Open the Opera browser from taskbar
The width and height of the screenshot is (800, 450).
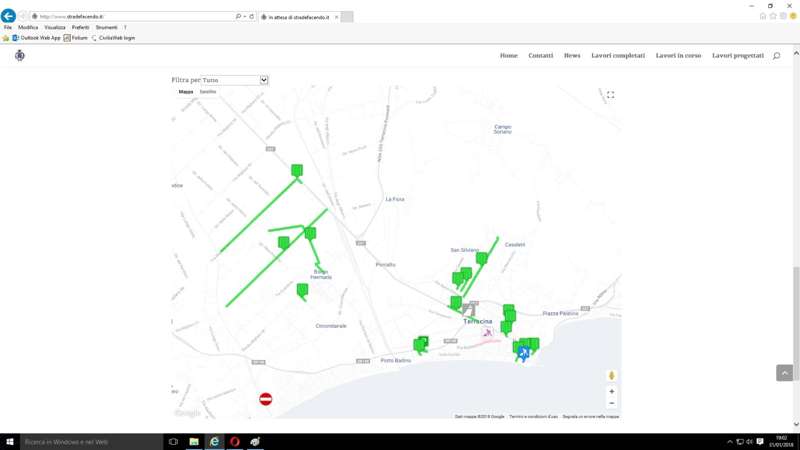(x=235, y=441)
